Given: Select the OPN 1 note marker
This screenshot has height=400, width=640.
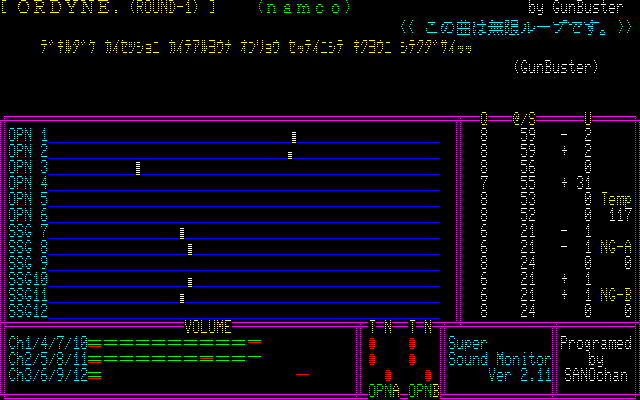Looking at the screenshot, I should (294, 137).
